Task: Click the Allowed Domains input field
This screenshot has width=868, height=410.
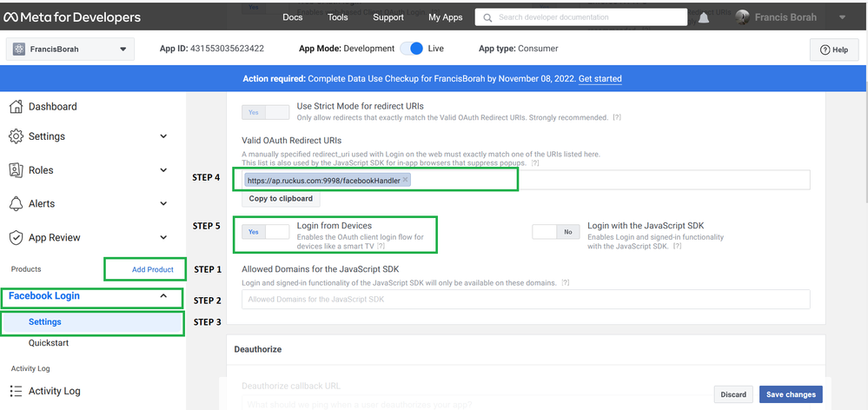Action: [526, 300]
